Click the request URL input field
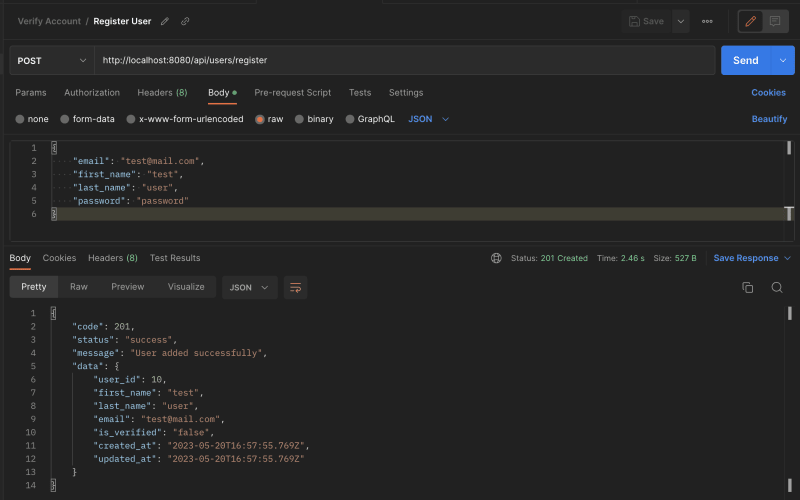 pos(405,60)
